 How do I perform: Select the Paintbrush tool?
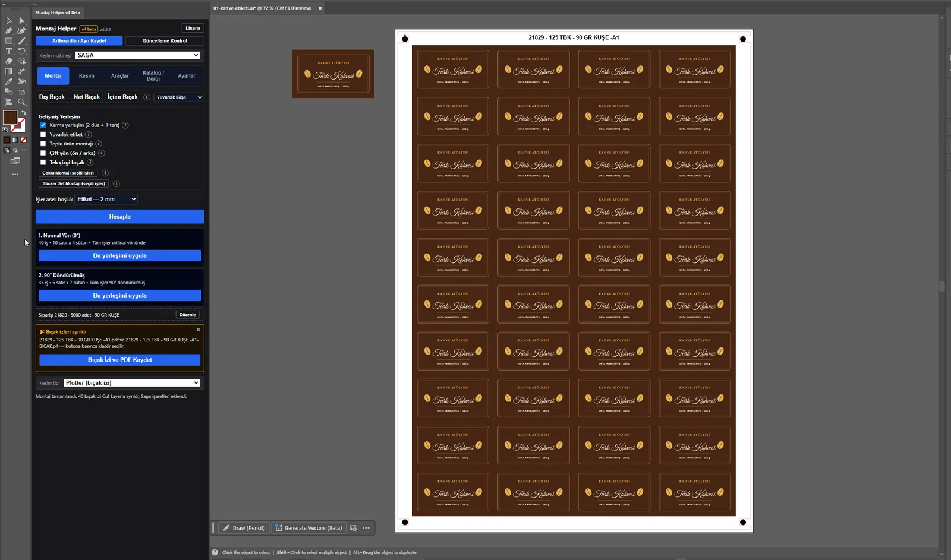22,41
